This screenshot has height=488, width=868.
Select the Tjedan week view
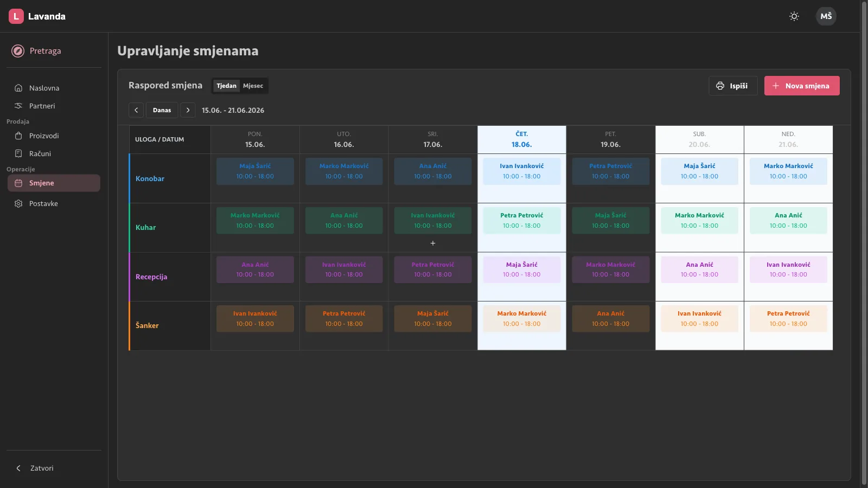pyautogui.click(x=226, y=86)
